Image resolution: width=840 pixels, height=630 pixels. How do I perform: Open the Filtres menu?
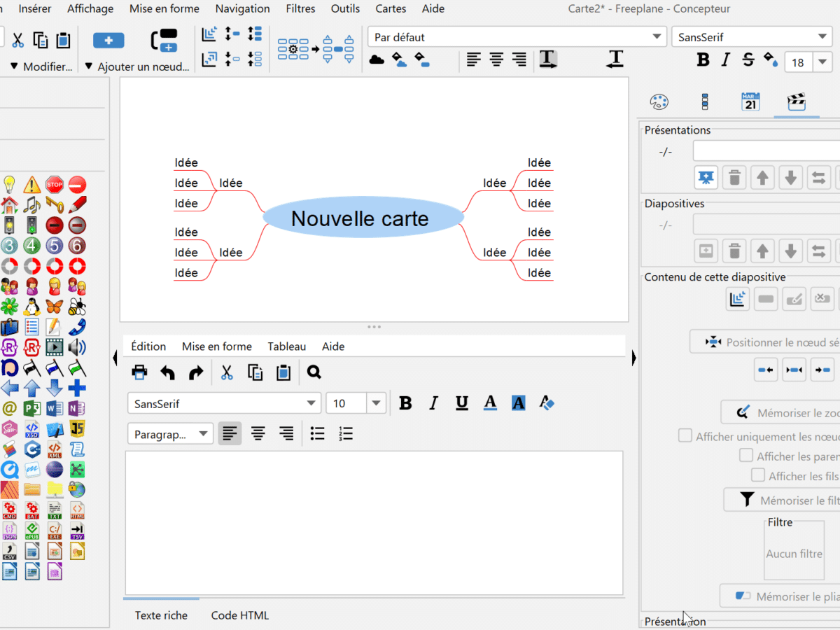click(300, 8)
